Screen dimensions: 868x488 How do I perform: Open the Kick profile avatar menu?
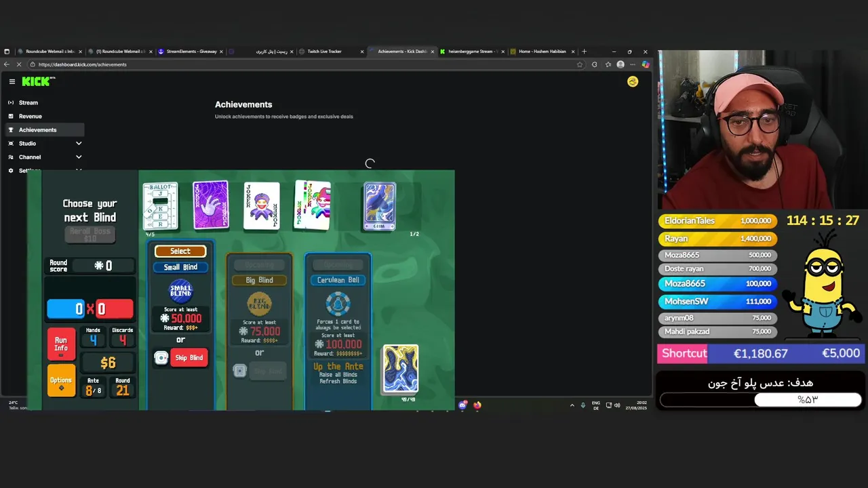coord(633,81)
